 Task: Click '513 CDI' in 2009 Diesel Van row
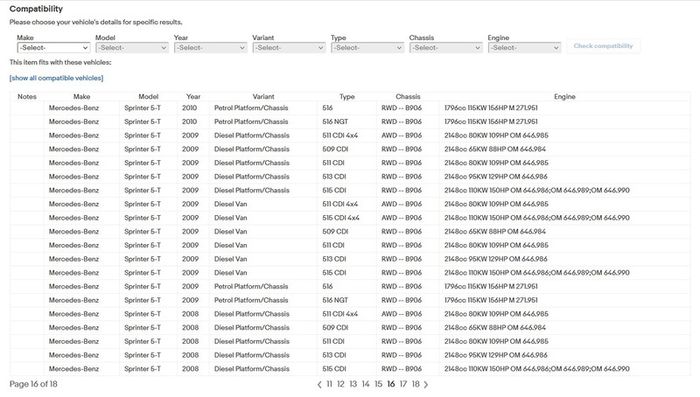(x=334, y=259)
